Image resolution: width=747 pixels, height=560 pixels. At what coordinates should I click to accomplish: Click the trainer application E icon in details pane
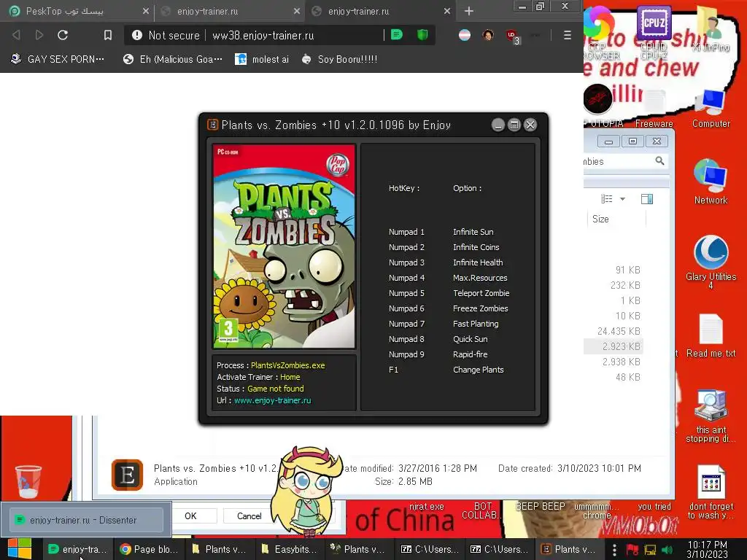[x=127, y=475]
